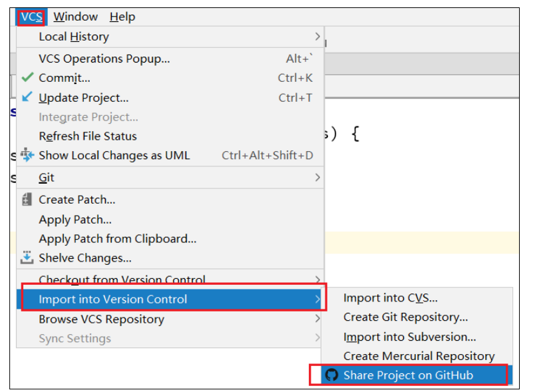Open the Help menu
Viewport: 551px width, 392px height.
tap(122, 17)
